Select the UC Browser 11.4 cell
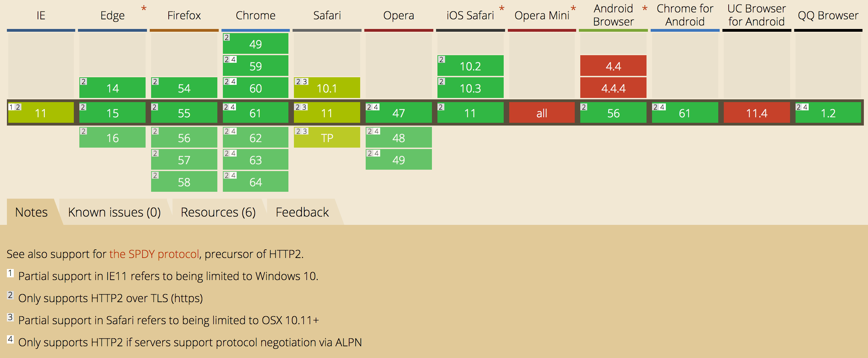868x358 pixels. coord(757,112)
